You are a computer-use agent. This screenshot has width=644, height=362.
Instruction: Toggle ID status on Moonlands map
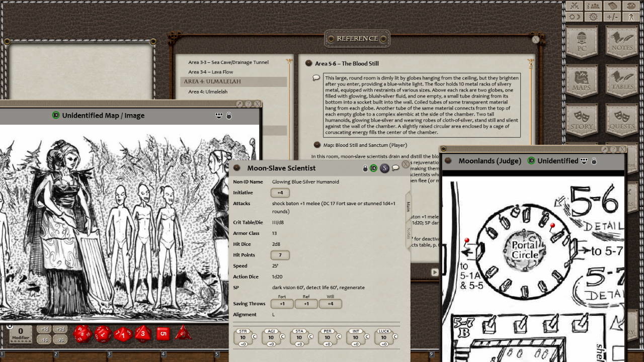(x=531, y=161)
